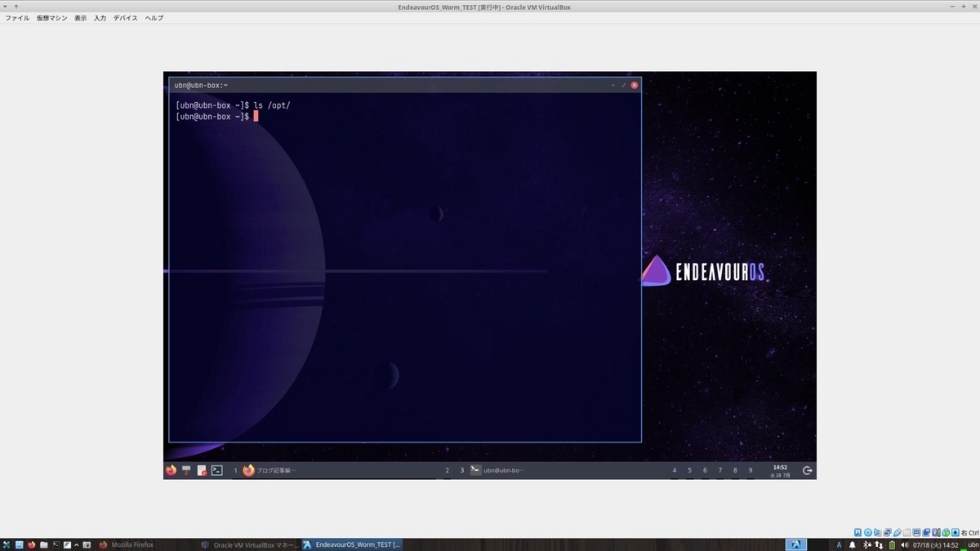Switch to workspace 4 in the guest panel
Viewport: 980px width, 551px height.
coord(675,470)
